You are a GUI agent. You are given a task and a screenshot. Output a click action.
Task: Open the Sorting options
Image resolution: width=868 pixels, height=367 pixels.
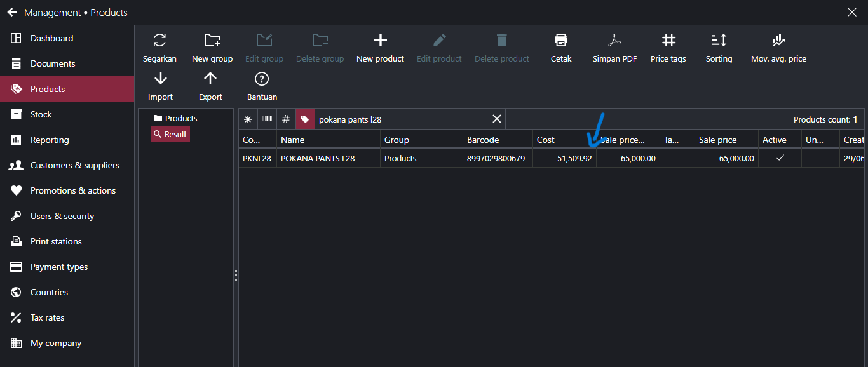coord(719,41)
